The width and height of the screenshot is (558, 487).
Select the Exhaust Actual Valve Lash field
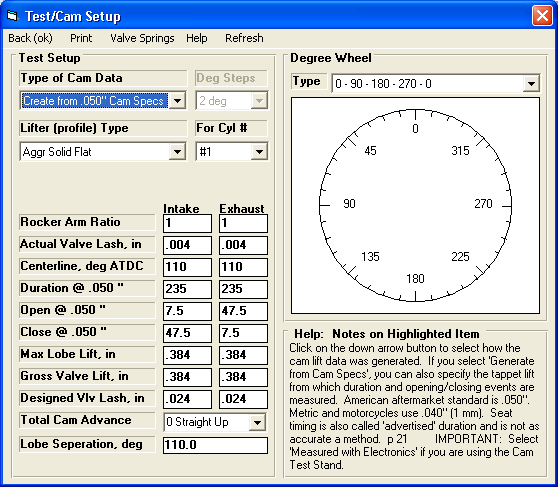pyautogui.click(x=243, y=245)
